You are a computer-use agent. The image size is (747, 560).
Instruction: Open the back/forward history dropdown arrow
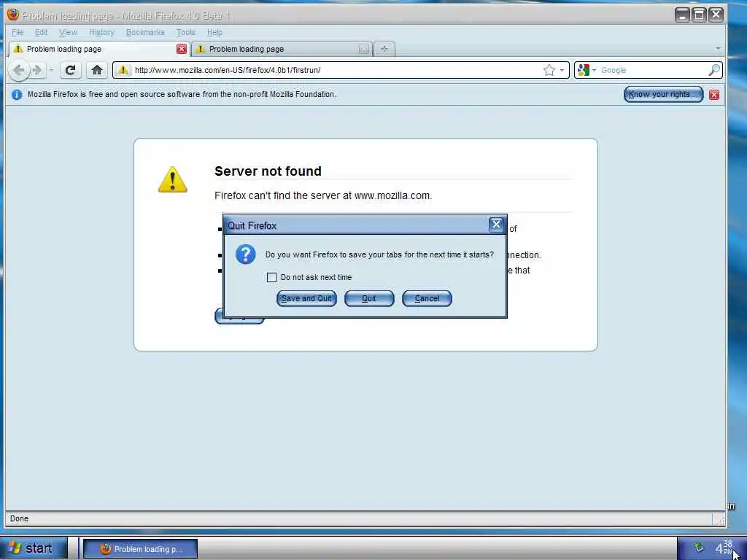[x=51, y=71]
